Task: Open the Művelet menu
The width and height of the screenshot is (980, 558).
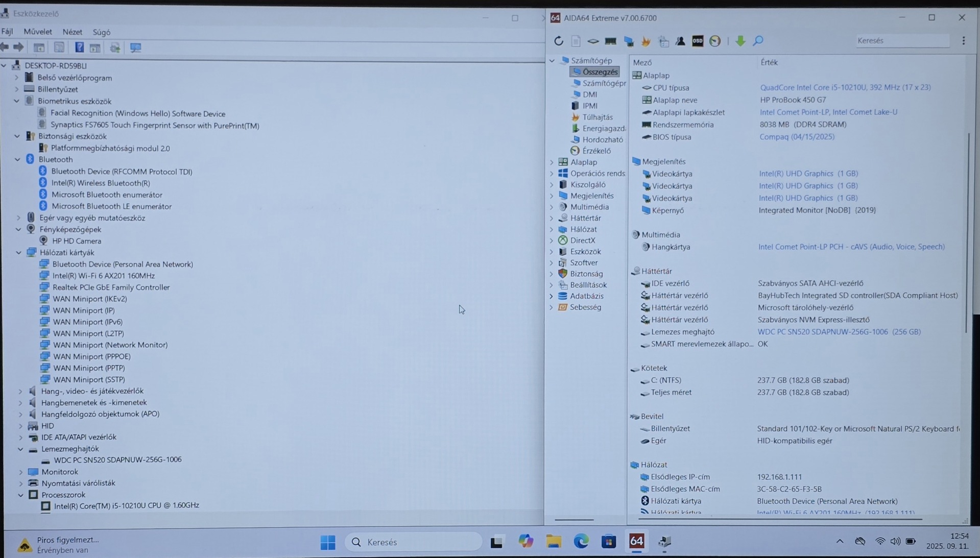Action: pos(38,32)
